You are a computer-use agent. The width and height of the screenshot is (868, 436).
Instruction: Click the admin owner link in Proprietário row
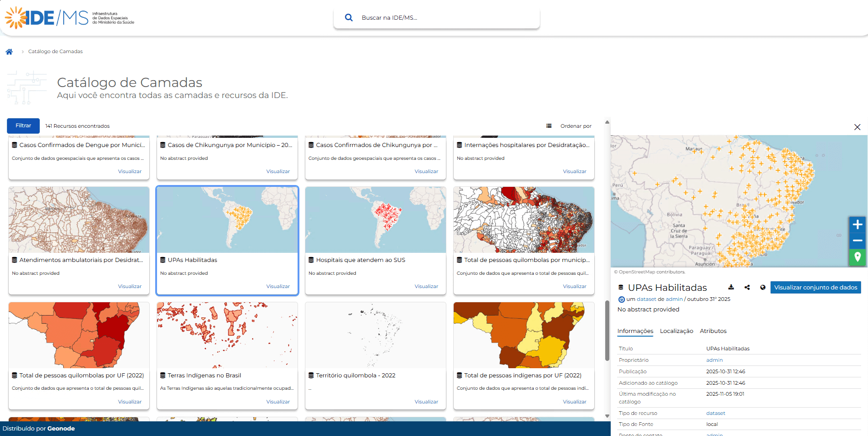pos(714,360)
